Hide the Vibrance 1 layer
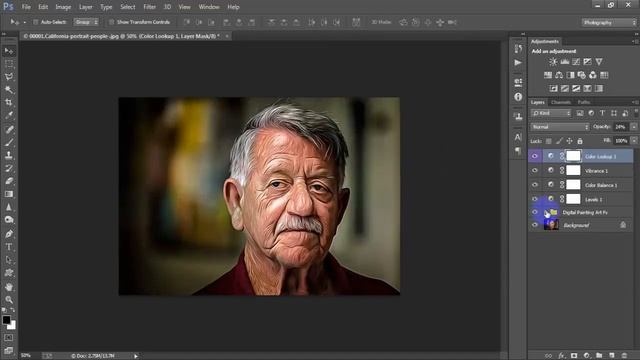Viewport: 640px width, 360px height. coord(535,170)
